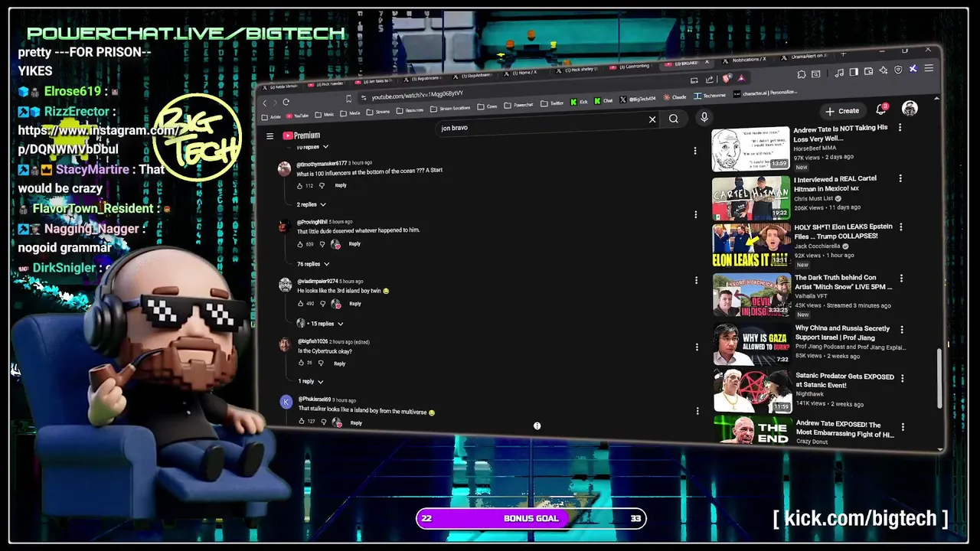Open the 'Kick' bookmark

click(x=580, y=102)
